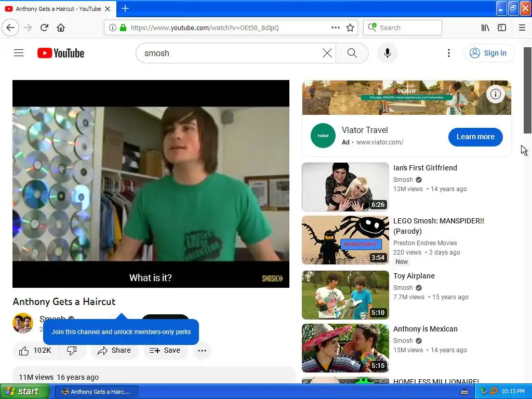This screenshot has height=399, width=532.
Task: Click the magnifier tray icon
Action: coord(494,392)
